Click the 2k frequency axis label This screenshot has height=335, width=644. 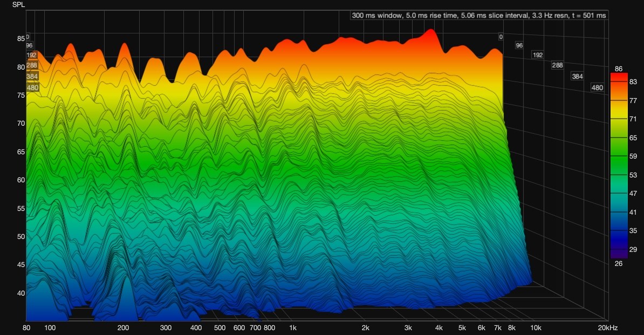click(x=366, y=327)
